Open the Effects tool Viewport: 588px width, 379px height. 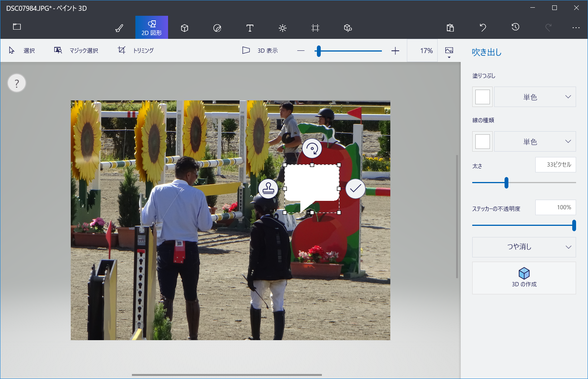(283, 28)
